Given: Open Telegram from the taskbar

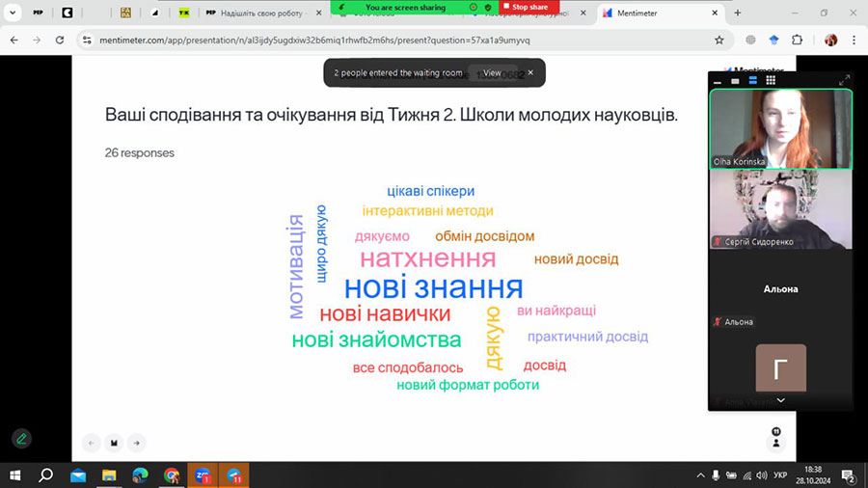Looking at the screenshot, I should click(233, 475).
